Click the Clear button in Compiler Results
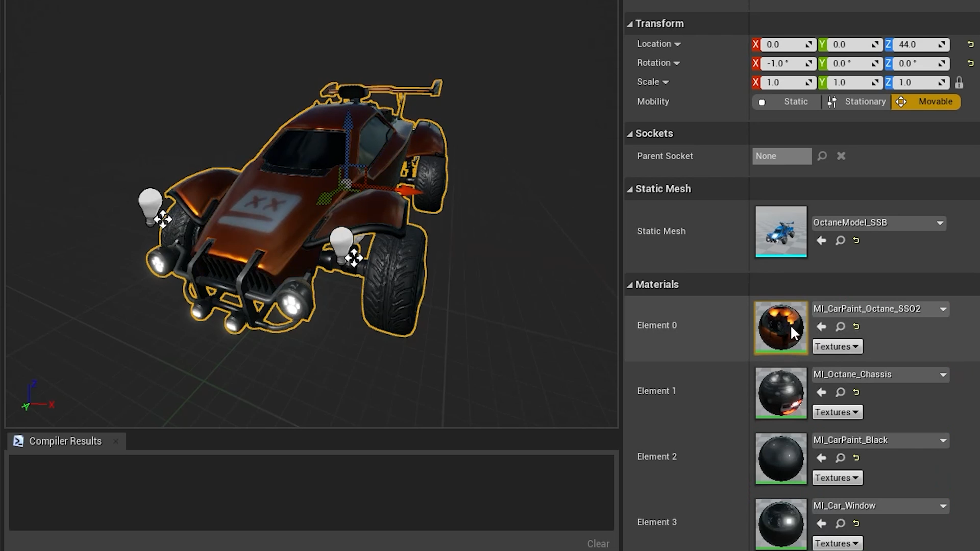 (x=598, y=544)
